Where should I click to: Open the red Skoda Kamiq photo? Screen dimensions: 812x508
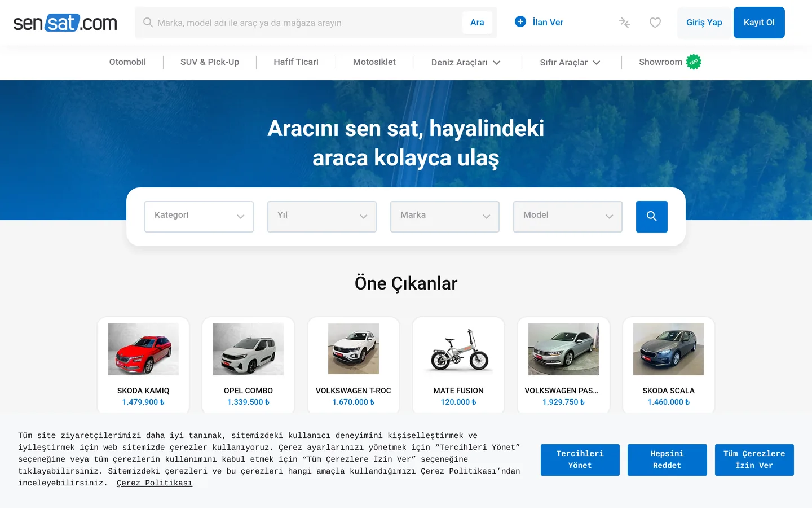click(x=143, y=349)
